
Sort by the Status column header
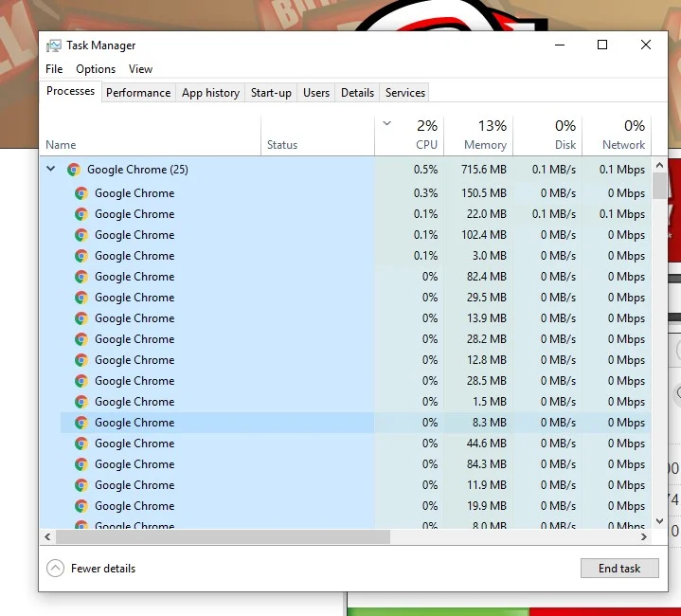click(317, 136)
